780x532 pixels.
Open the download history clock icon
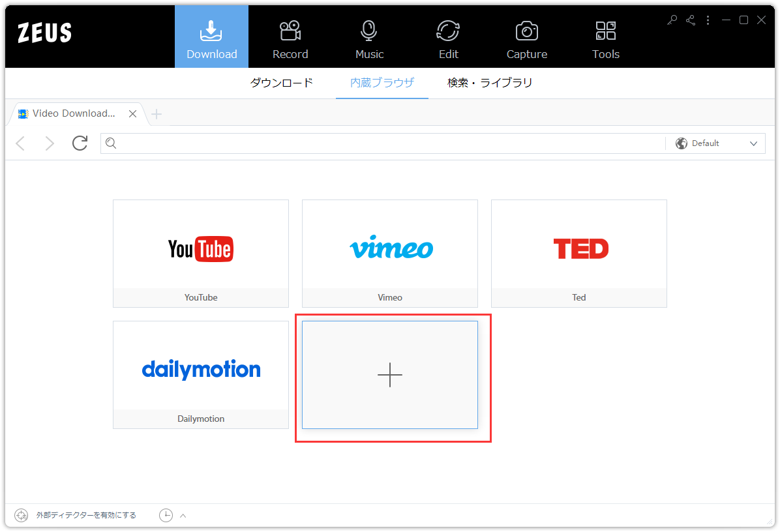tap(166, 514)
